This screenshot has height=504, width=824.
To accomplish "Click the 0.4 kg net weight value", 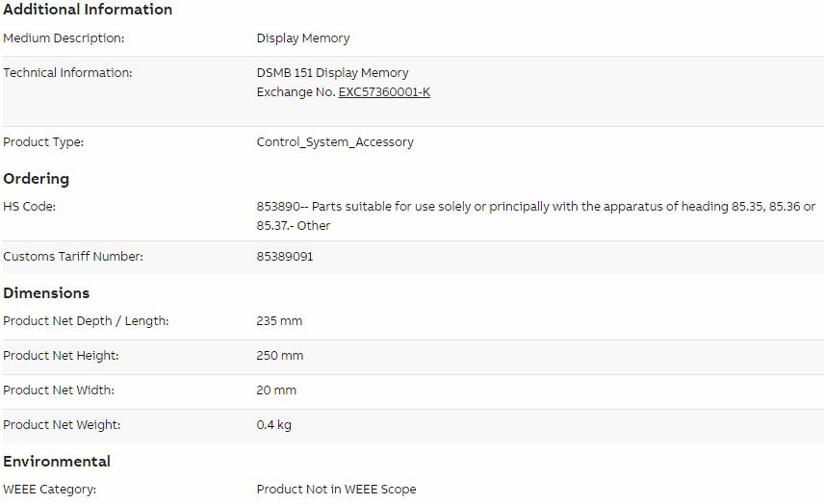I will coord(273,425).
